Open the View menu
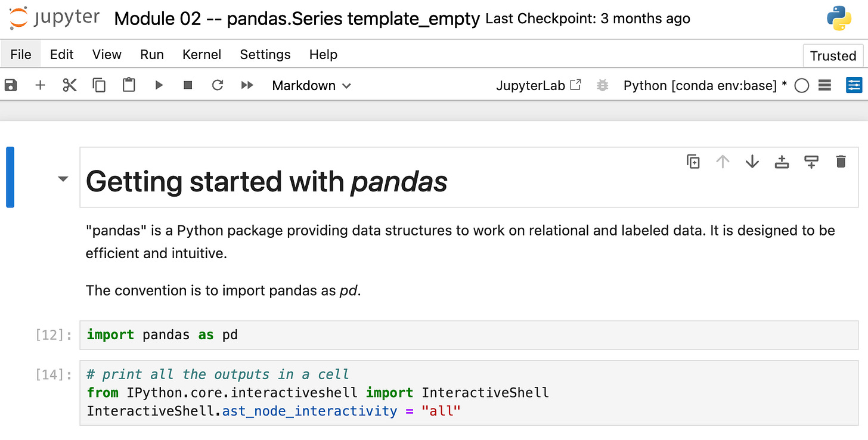The height and width of the screenshot is (440, 868). pyautogui.click(x=107, y=54)
